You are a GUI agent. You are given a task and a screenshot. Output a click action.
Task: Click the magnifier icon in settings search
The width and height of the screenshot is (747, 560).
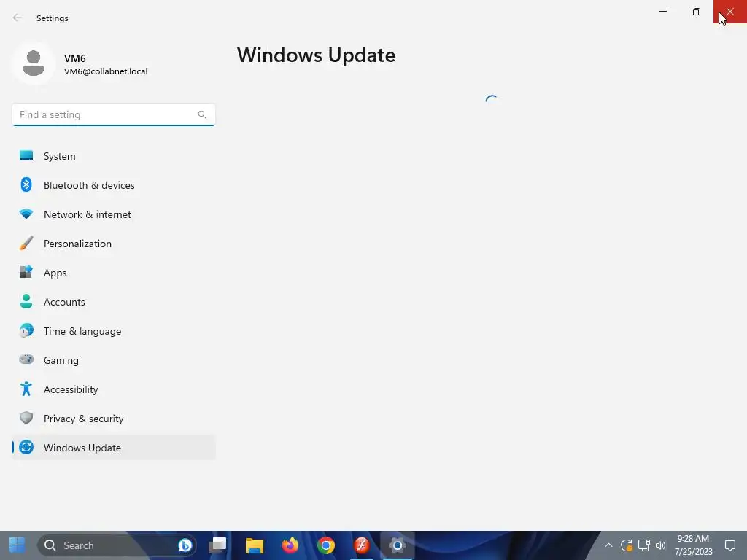click(202, 114)
